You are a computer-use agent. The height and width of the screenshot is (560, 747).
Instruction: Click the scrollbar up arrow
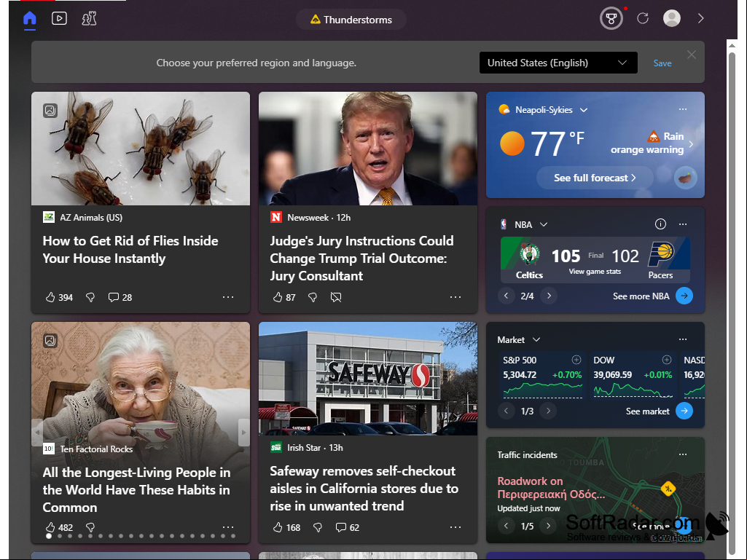pos(732,45)
